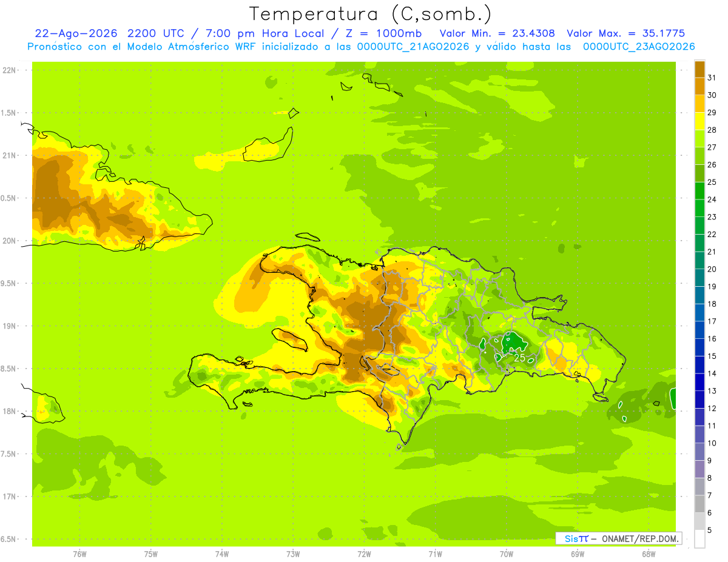Click the 73W longitude axis label

293,554
